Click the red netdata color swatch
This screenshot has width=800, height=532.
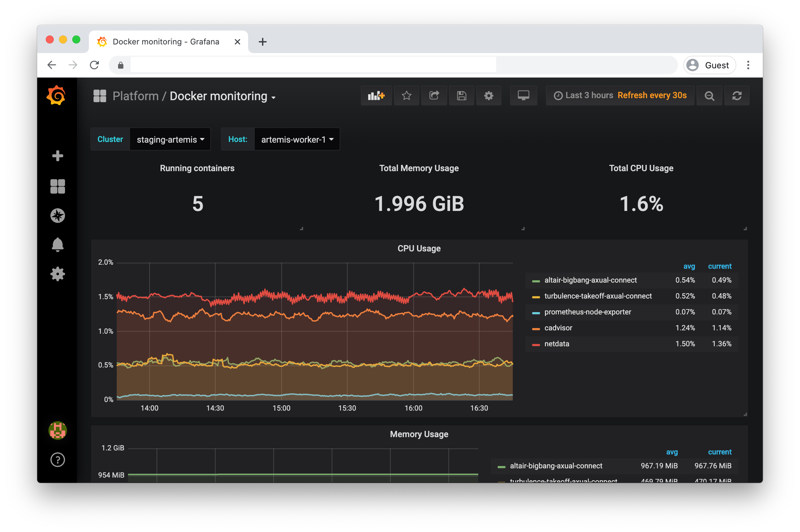tap(536, 345)
